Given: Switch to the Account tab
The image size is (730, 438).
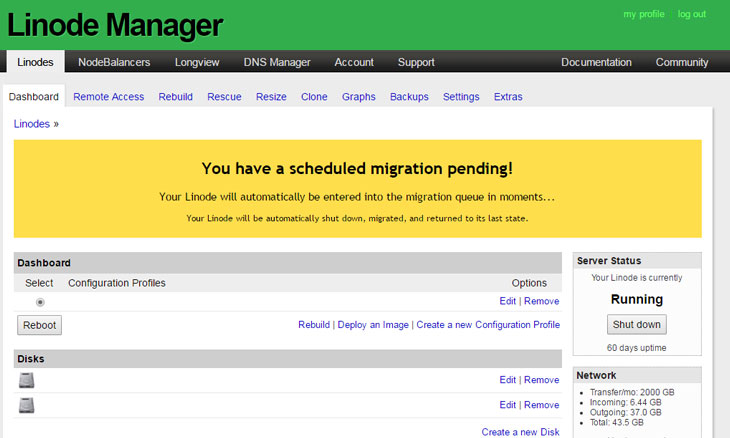Looking at the screenshot, I should tap(354, 62).
